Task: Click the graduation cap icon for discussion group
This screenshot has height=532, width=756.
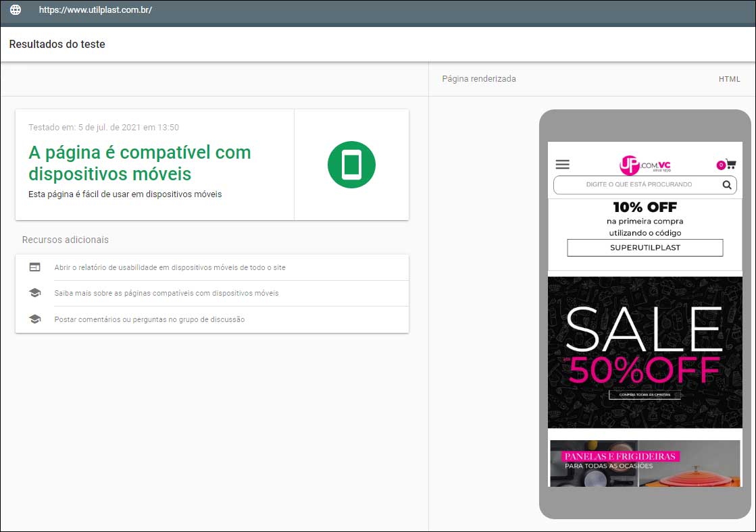Action: coord(35,319)
